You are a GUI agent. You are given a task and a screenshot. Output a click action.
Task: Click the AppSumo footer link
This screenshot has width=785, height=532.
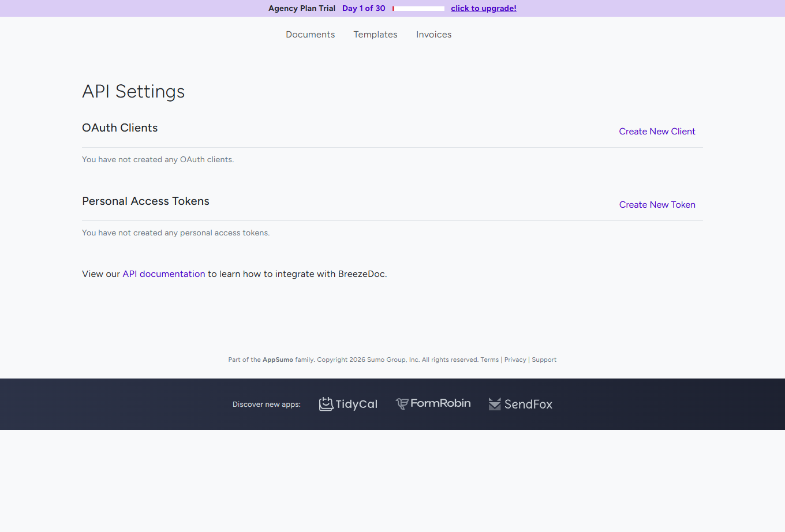(x=278, y=359)
